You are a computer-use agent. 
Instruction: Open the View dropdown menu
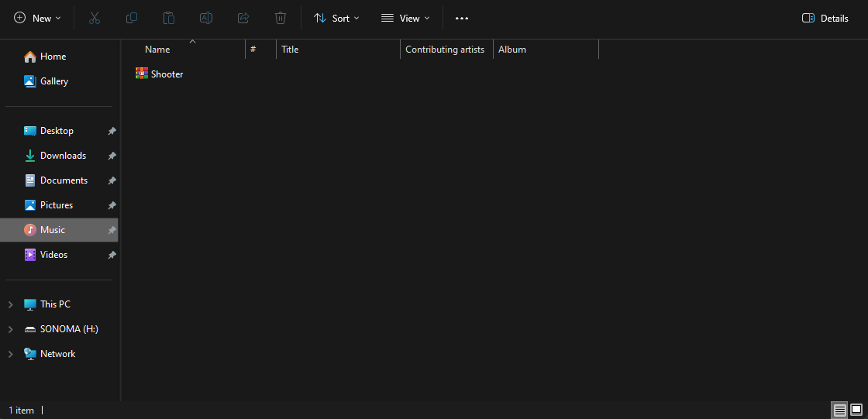click(x=405, y=18)
